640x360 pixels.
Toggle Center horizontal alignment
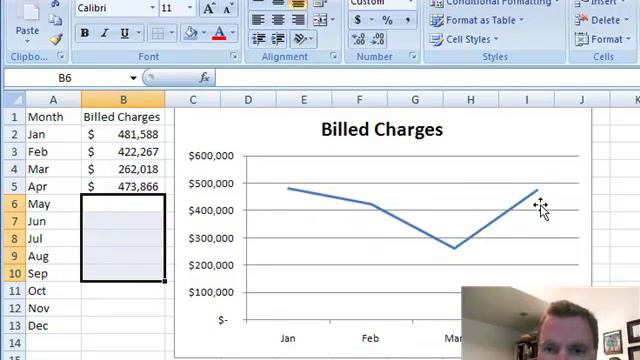click(278, 20)
